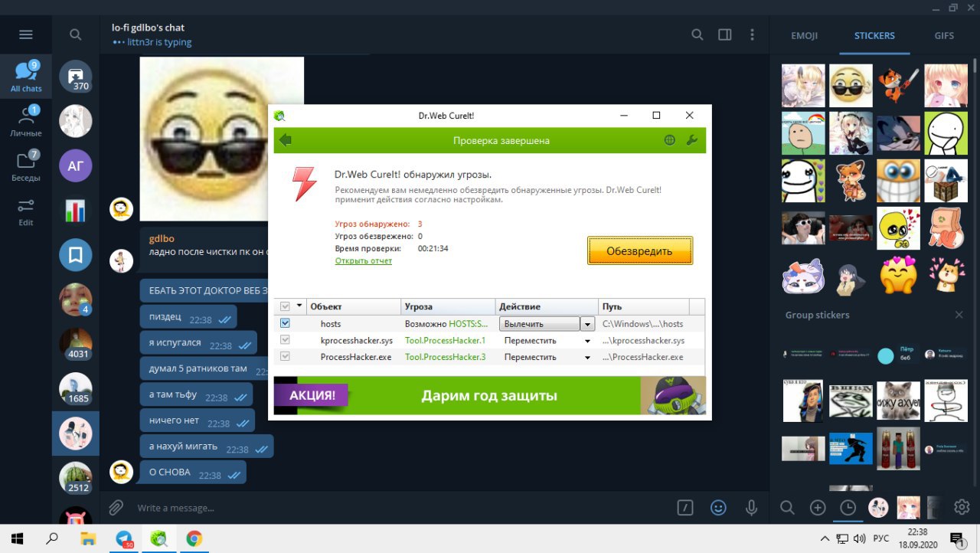The image size is (980, 553).
Task: Click sticker search magnifier icon
Action: [787, 507]
